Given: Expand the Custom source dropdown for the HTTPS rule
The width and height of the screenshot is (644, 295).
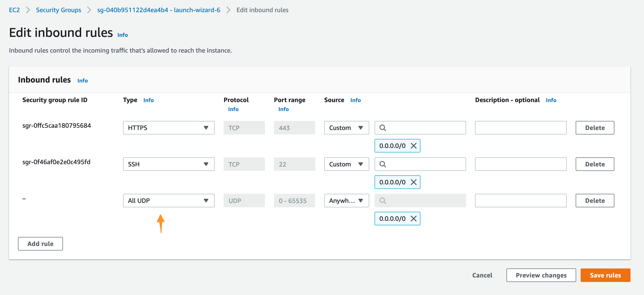Looking at the screenshot, I should (x=346, y=128).
